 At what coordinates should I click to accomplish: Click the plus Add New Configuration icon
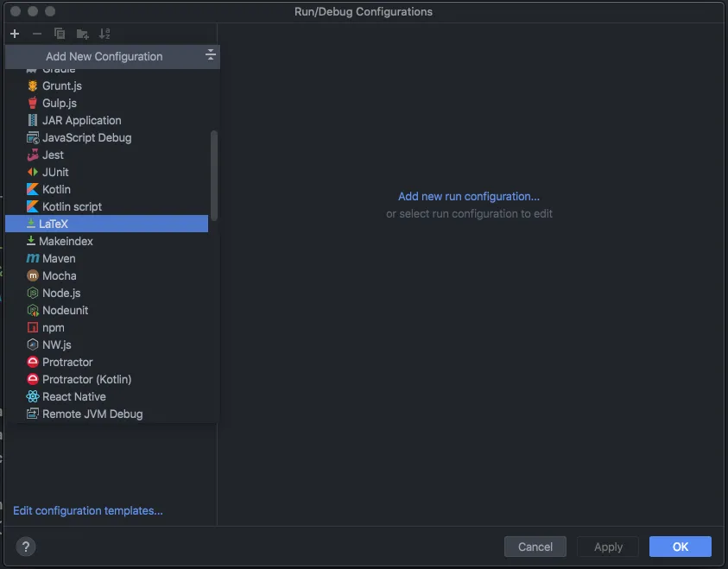(x=15, y=34)
